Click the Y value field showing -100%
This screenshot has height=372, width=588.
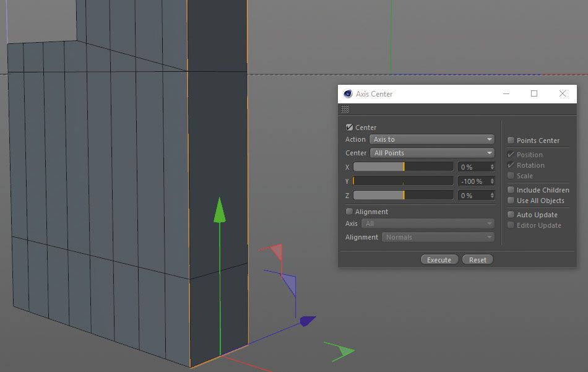474,181
